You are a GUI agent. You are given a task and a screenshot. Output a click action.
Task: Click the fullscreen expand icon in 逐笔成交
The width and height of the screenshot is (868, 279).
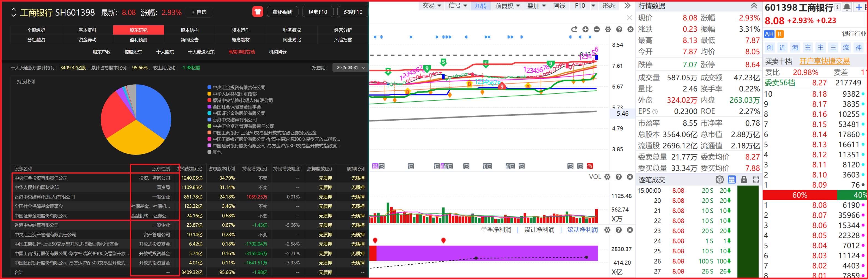coord(756,180)
